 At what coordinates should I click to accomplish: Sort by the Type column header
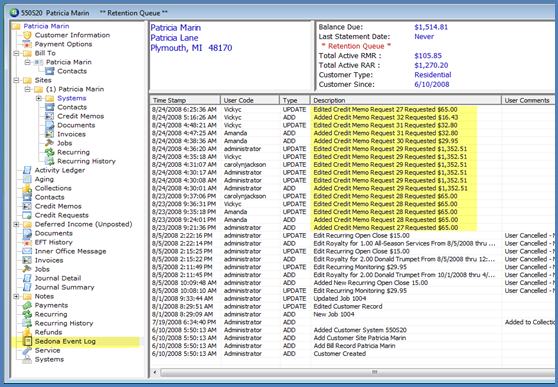tap(295, 100)
